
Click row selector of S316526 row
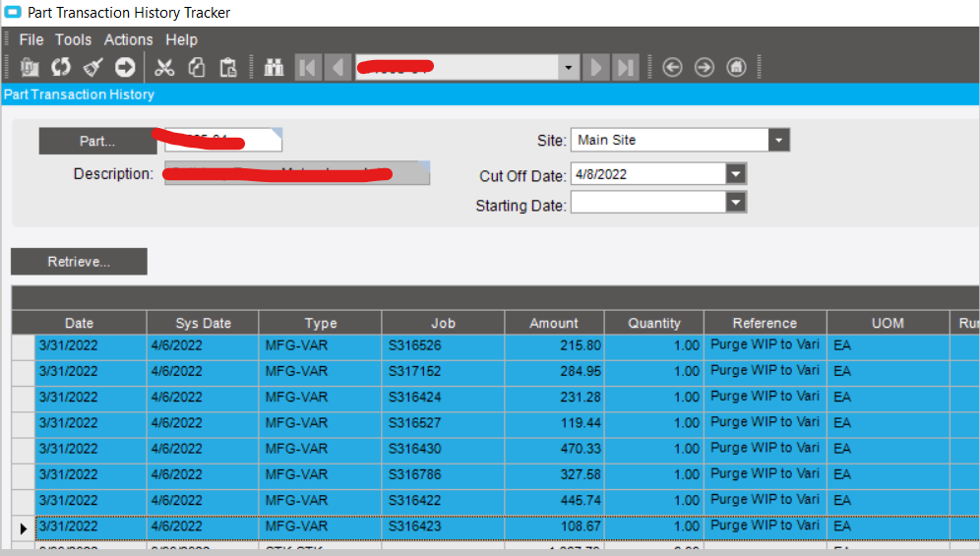pos(24,346)
